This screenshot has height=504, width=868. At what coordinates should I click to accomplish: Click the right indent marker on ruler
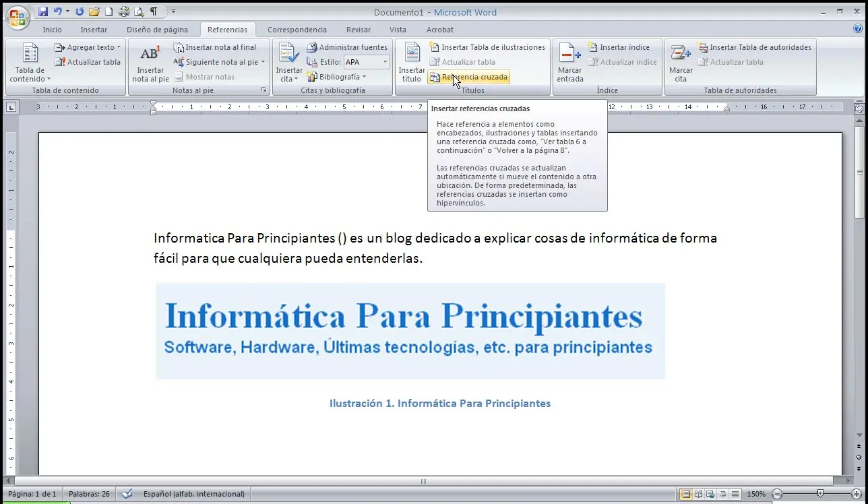pyautogui.click(x=726, y=109)
